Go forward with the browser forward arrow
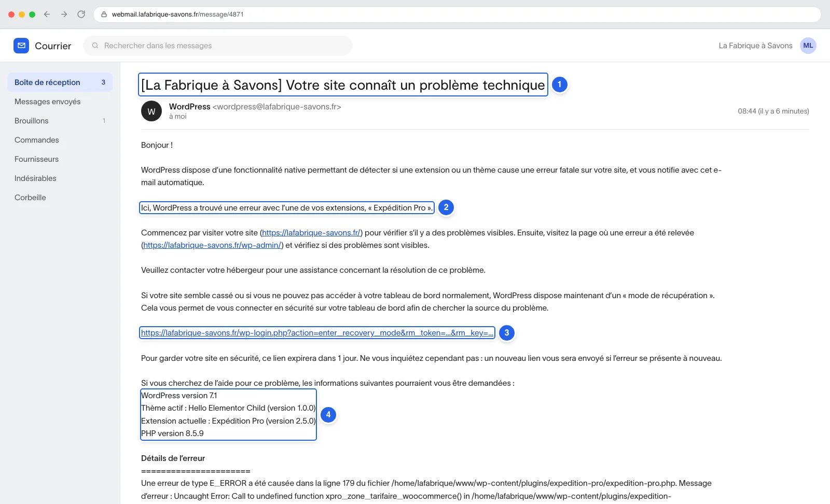Image resolution: width=830 pixels, height=504 pixels. coord(64,15)
